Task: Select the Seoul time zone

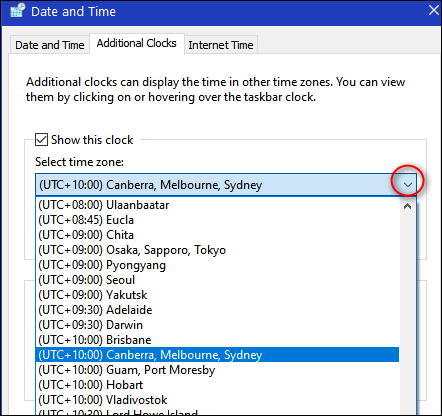Action: (217, 280)
